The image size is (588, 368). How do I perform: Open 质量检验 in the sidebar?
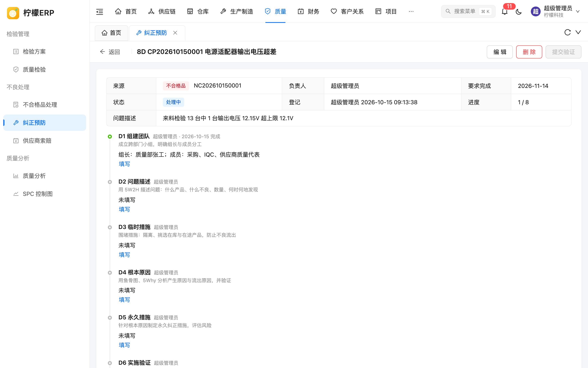[45, 70]
